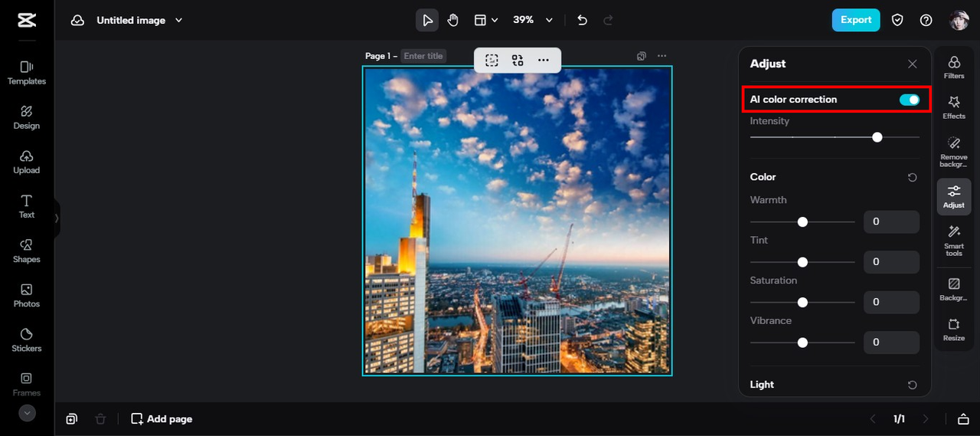The image size is (980, 436).
Task: Open the layout view dropdown
Action: click(485, 20)
